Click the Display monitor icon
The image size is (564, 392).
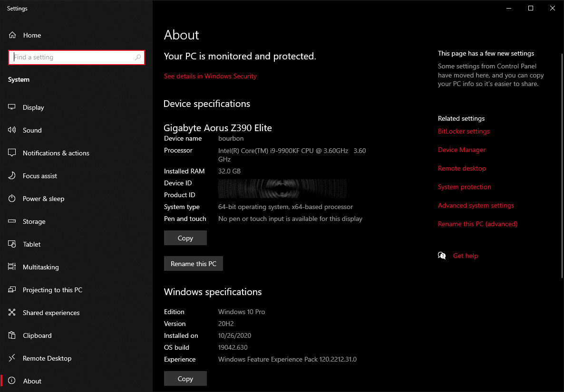click(x=12, y=107)
